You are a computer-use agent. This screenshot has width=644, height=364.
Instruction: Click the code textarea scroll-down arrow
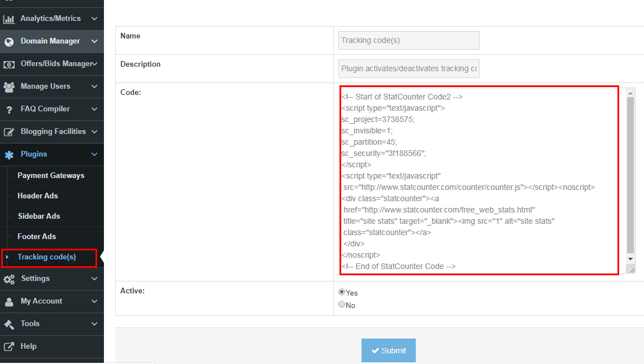(630, 259)
